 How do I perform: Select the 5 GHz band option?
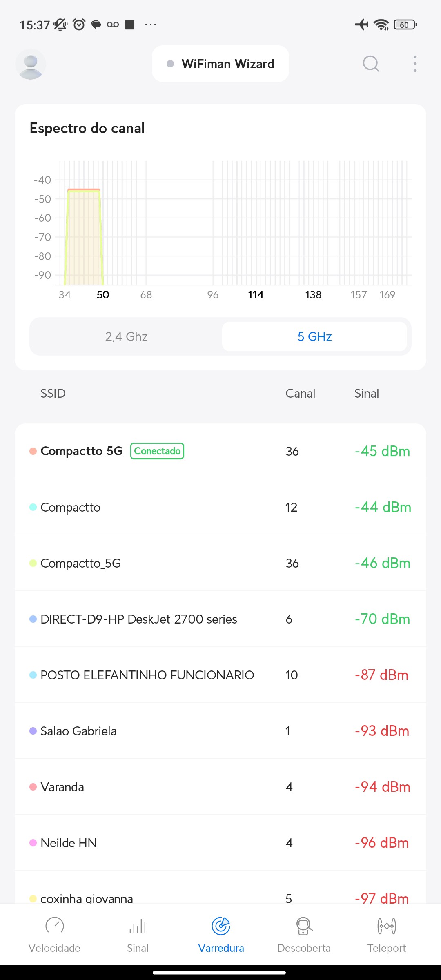314,336
